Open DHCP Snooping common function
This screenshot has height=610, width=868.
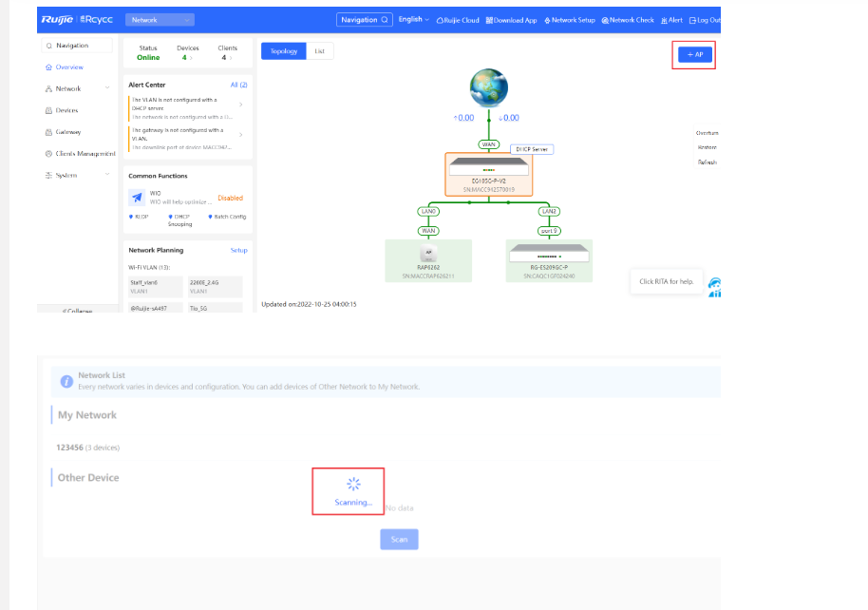coord(179,219)
